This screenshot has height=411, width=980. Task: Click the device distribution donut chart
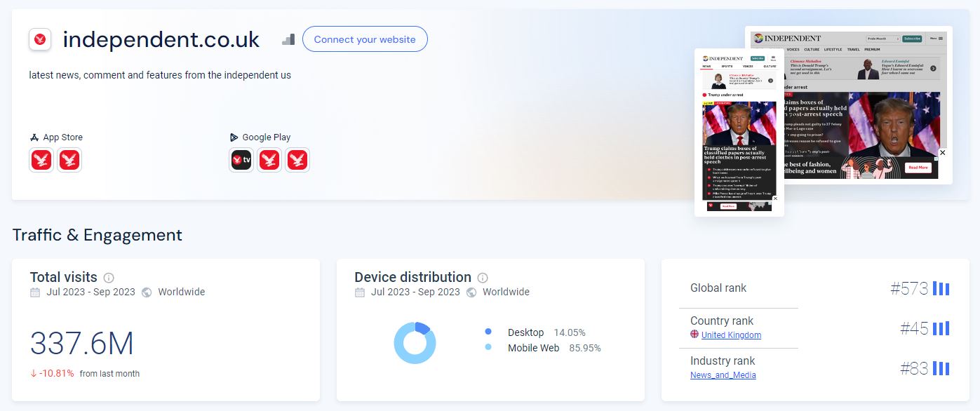(x=415, y=342)
